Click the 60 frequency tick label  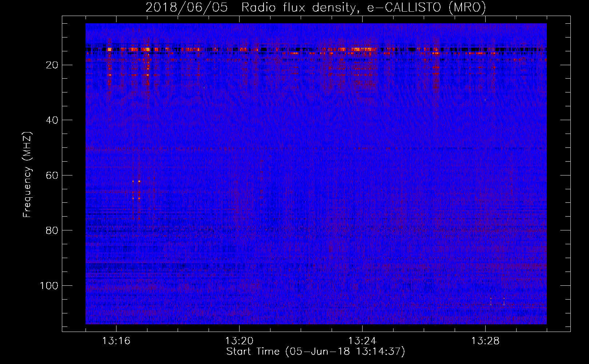[x=52, y=175]
